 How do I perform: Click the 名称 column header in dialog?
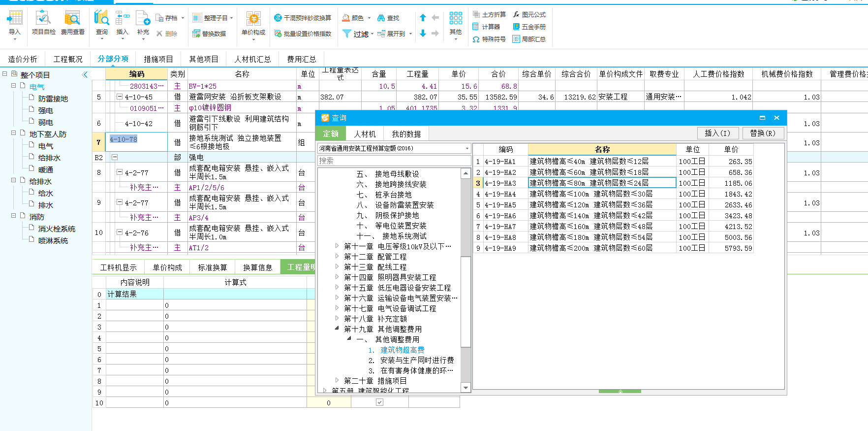[602, 149]
